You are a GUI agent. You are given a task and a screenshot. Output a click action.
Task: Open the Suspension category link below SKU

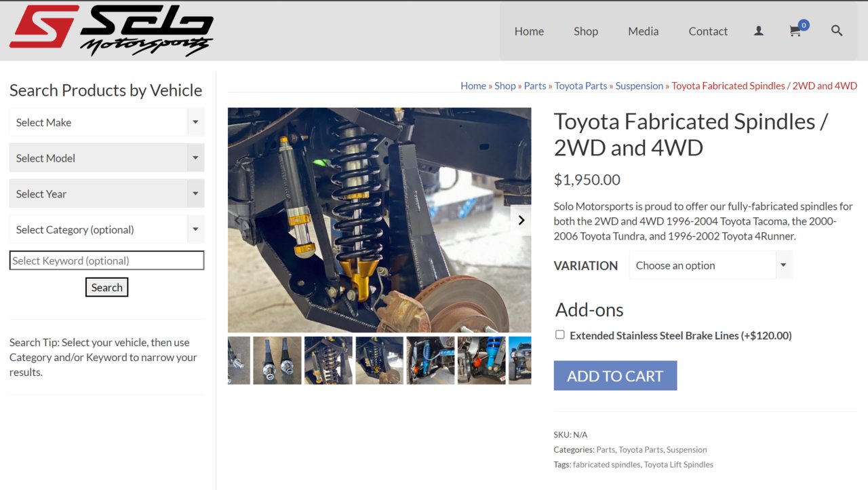tap(686, 449)
